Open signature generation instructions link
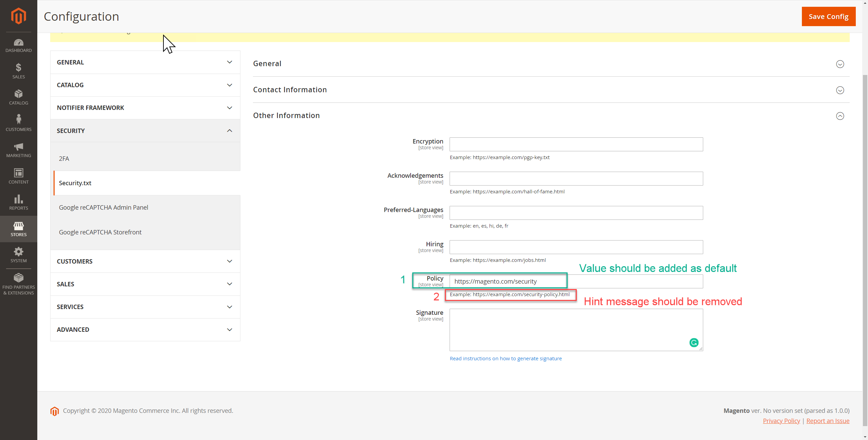The height and width of the screenshot is (440, 868). tap(506, 359)
